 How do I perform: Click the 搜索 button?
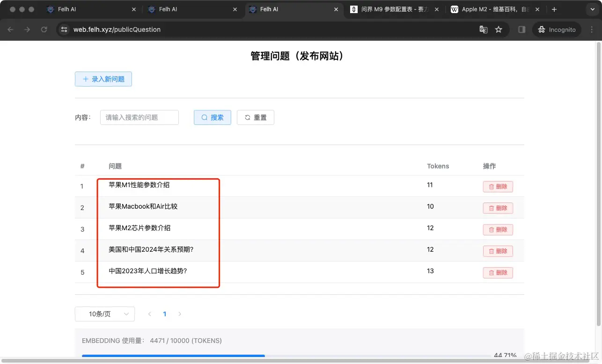(x=213, y=117)
